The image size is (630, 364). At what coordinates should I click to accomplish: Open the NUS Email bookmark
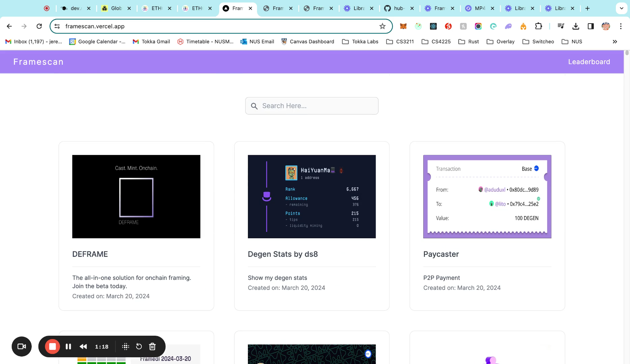(257, 41)
